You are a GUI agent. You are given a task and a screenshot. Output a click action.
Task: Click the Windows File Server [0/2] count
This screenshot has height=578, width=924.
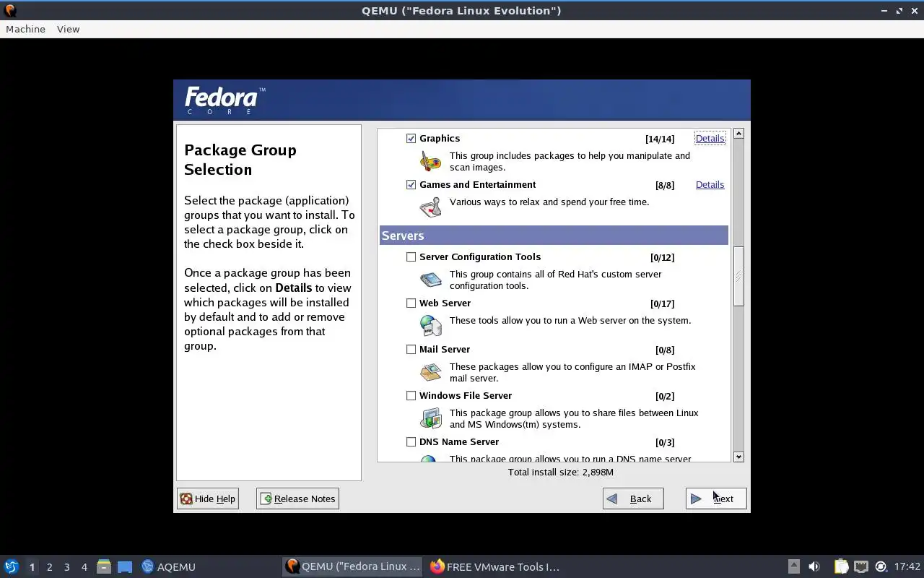click(x=665, y=396)
